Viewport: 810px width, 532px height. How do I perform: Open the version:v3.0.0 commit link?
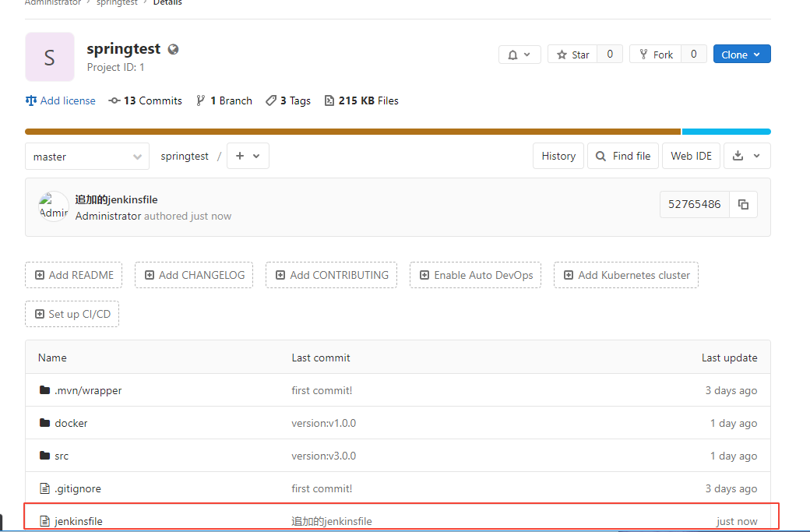click(324, 456)
